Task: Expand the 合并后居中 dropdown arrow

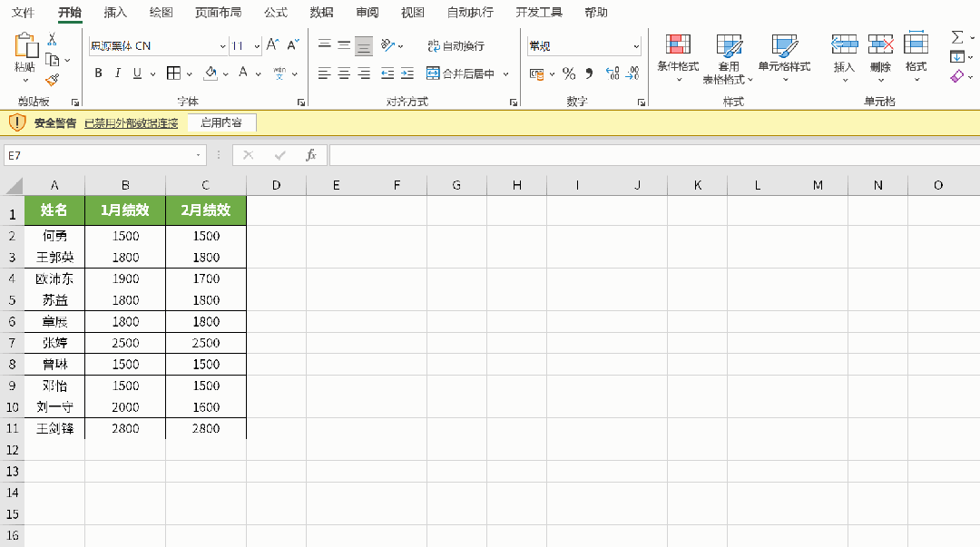Action: point(505,73)
